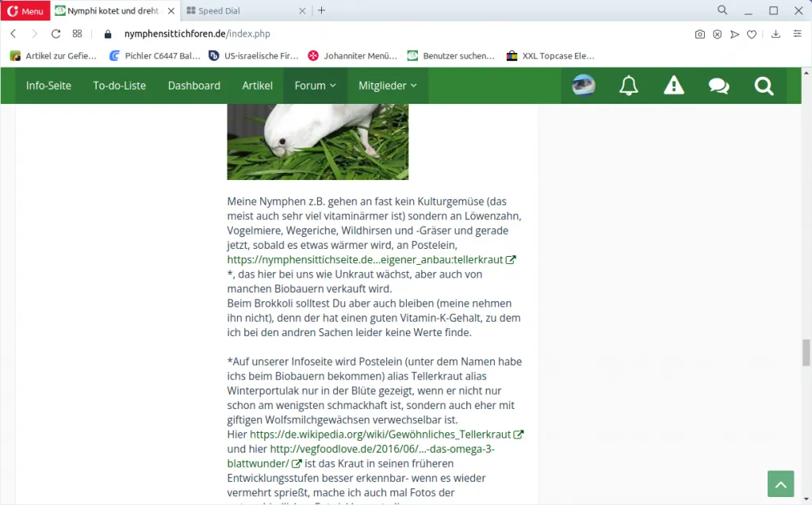
Task: Open the Dashboard nav item
Action: pyautogui.click(x=194, y=86)
